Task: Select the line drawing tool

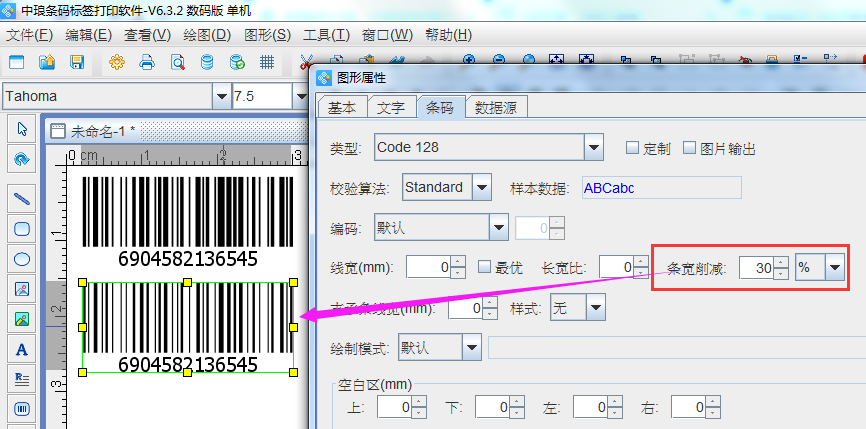Action: [x=21, y=198]
